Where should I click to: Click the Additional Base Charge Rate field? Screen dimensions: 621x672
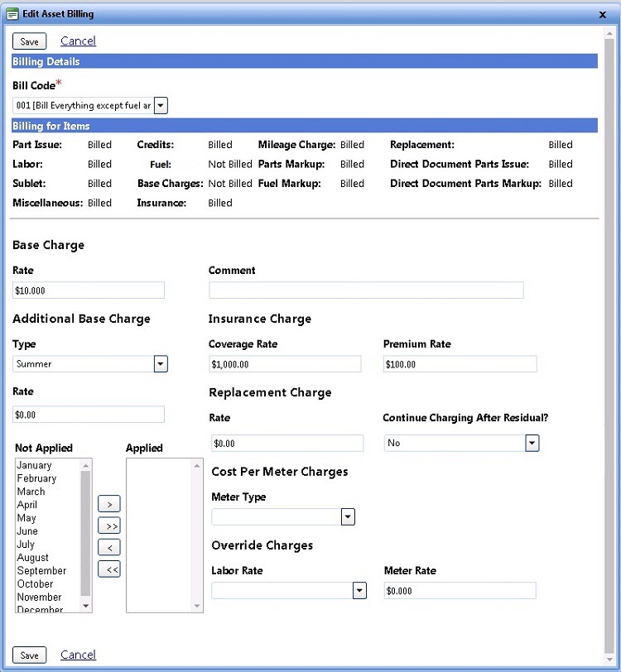(x=89, y=415)
